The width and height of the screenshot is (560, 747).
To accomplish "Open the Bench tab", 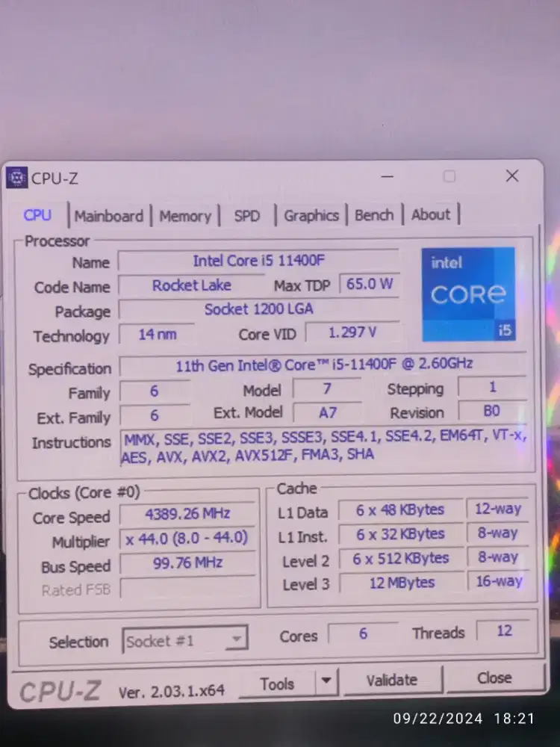I will 374,215.
